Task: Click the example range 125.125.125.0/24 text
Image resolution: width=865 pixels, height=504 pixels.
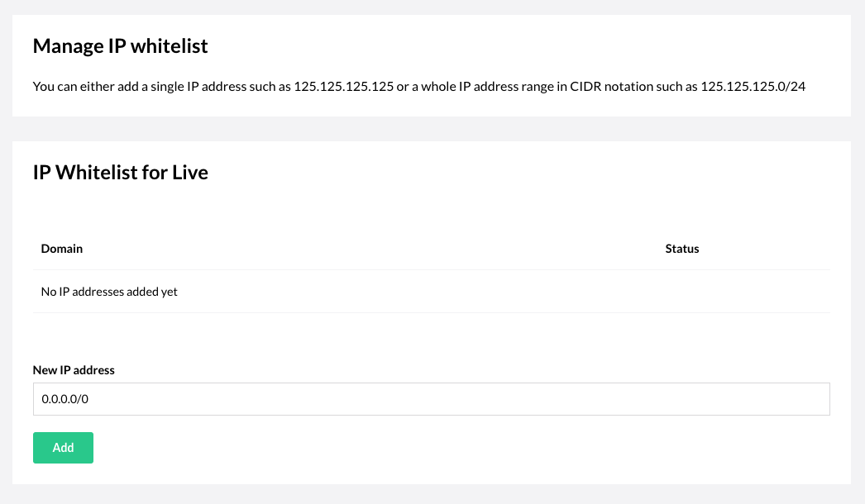Action: pyautogui.click(x=754, y=86)
